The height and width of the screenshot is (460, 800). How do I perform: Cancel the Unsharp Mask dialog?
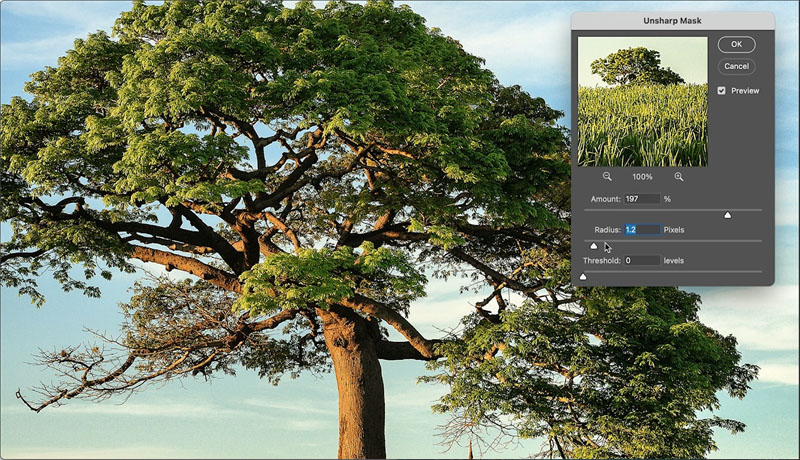tap(736, 66)
